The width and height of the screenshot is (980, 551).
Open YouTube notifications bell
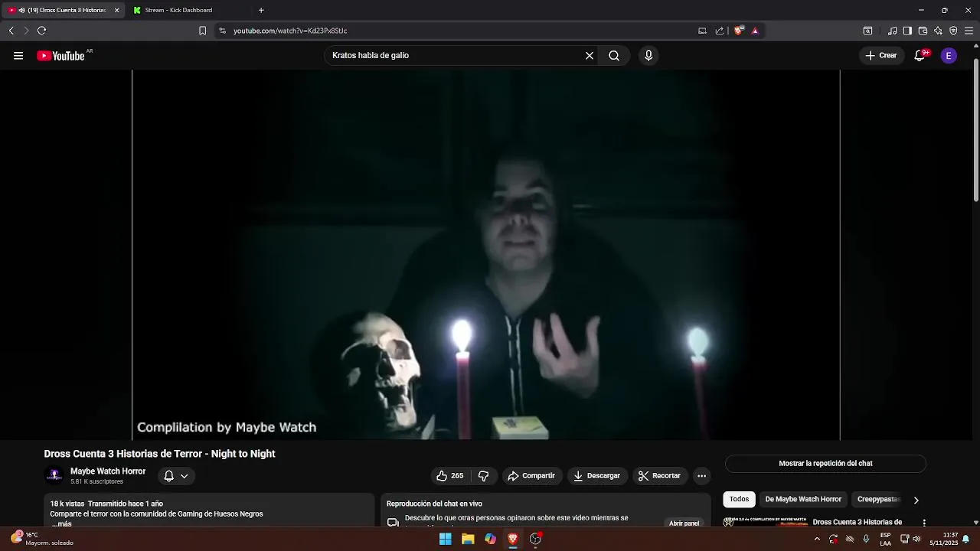coord(920,56)
